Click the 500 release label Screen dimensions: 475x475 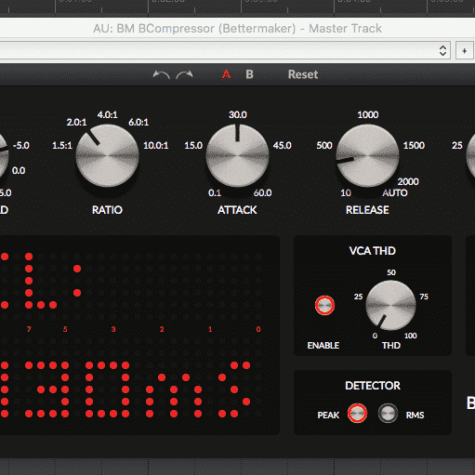click(x=324, y=146)
